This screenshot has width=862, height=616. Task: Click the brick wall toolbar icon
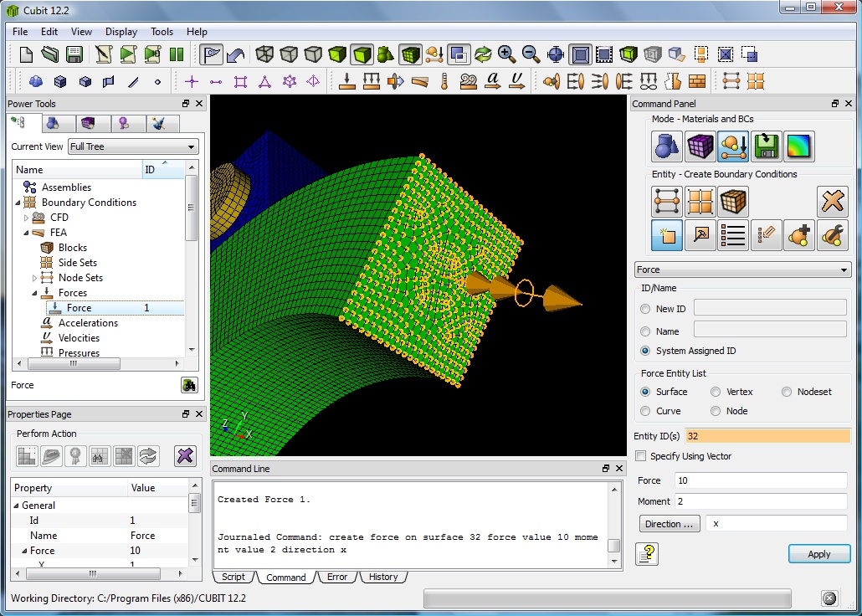point(696,82)
